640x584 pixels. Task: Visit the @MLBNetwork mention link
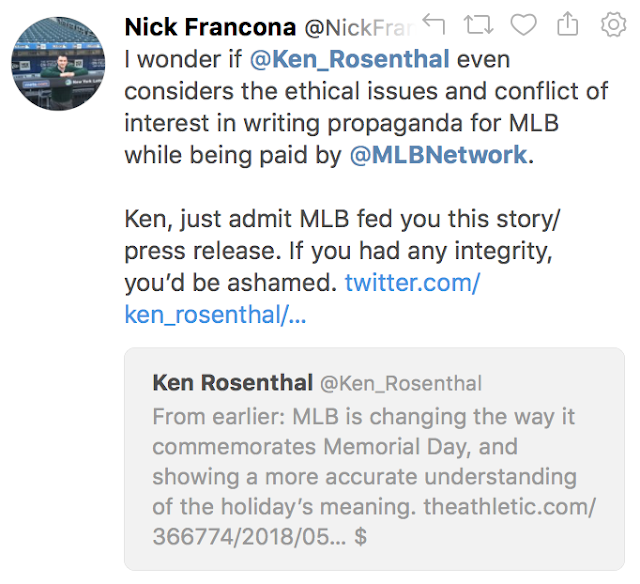click(x=437, y=156)
